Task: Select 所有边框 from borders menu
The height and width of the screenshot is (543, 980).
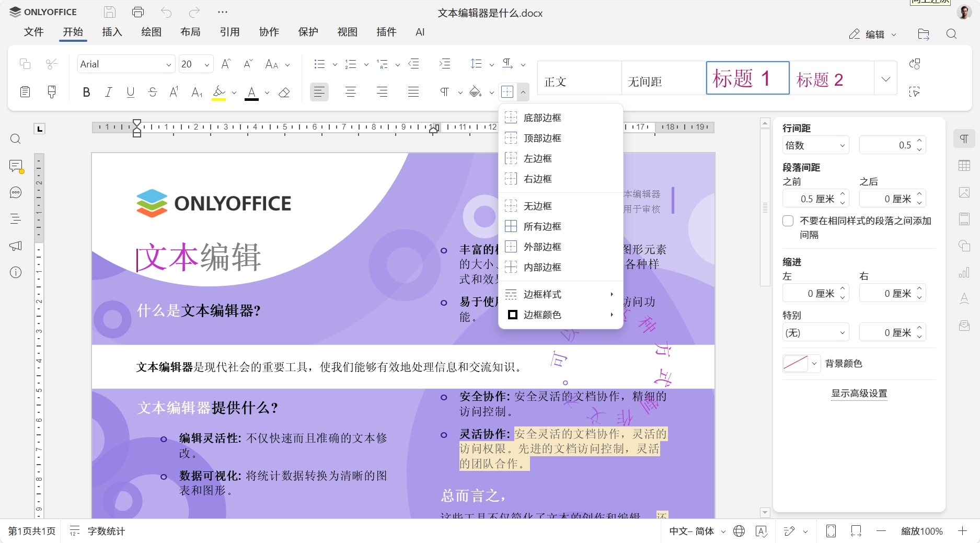Action: tap(561, 226)
